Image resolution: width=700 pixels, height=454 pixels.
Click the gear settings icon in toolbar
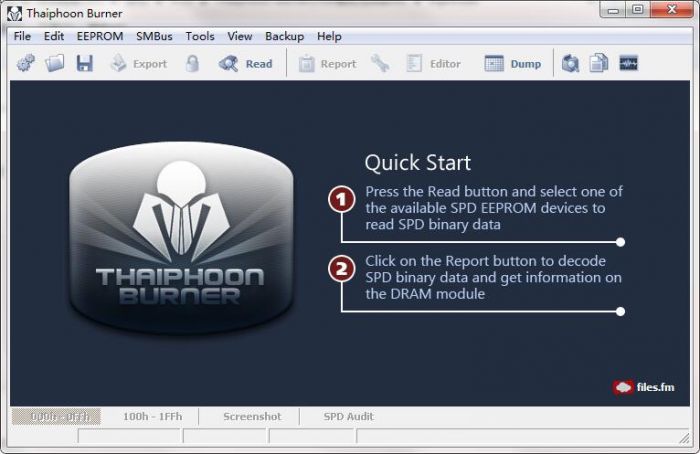pyautogui.click(x=26, y=64)
